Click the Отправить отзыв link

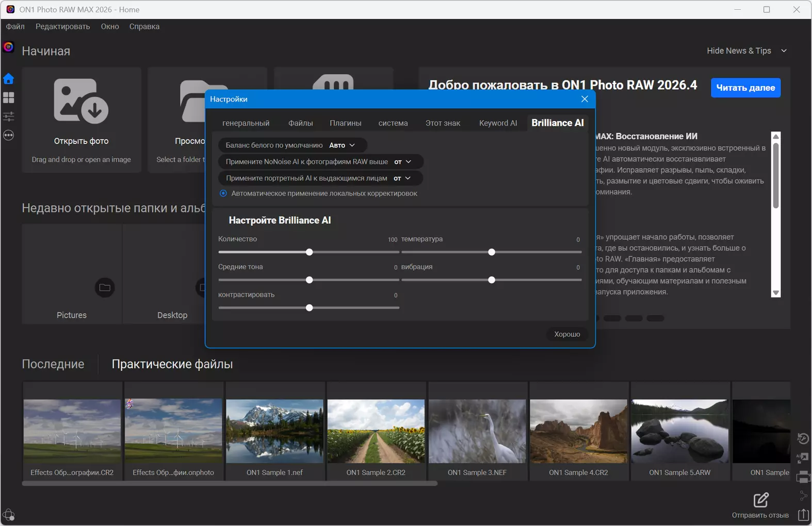(760, 515)
